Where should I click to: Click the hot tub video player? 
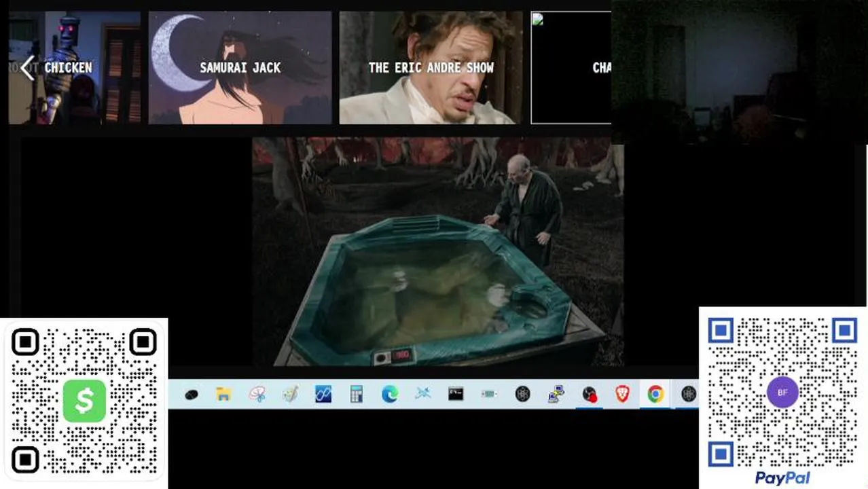(437, 251)
